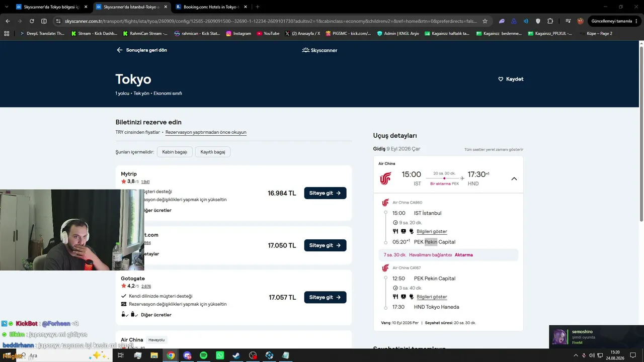Close the Booking.com Hotels tab
The image size is (644, 362).
point(246,7)
